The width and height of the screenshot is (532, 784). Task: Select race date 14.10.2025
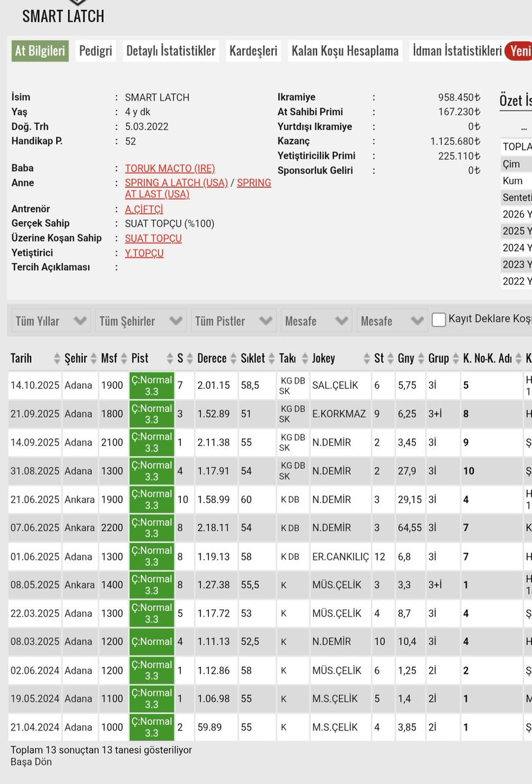[34, 385]
